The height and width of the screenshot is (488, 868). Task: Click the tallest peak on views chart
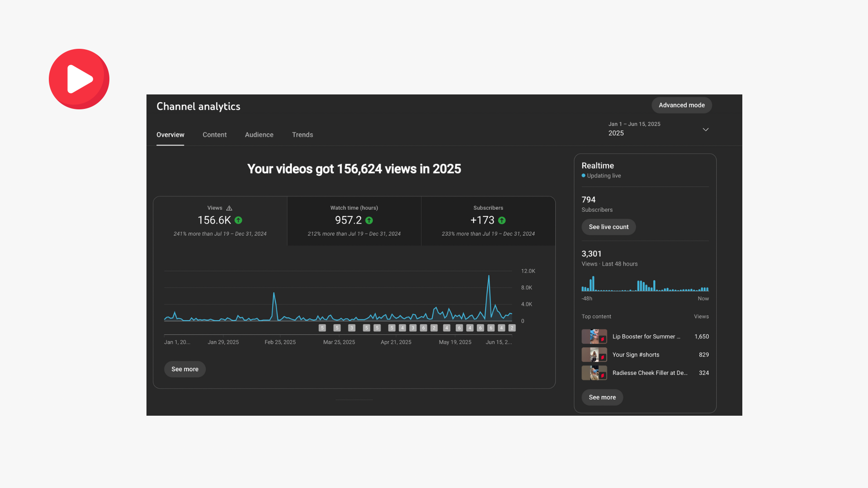pos(489,276)
